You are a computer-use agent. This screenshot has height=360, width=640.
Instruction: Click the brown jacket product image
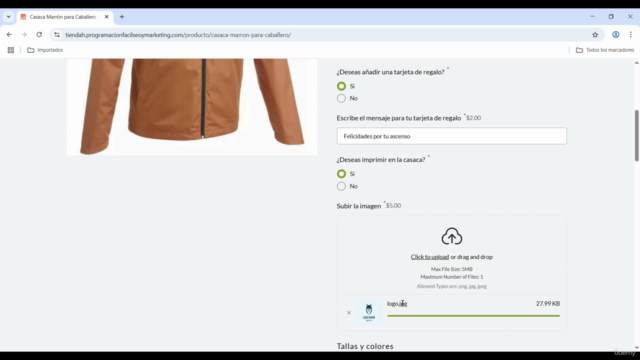pos(192,107)
